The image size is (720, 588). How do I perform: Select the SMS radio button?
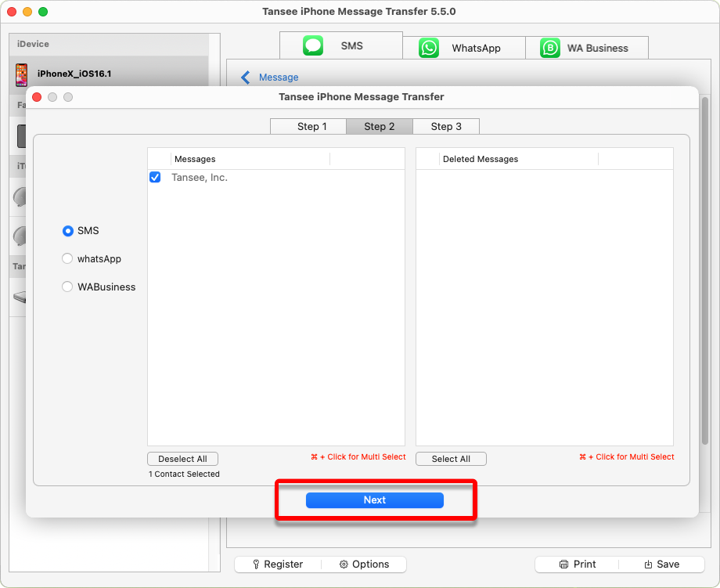67,231
